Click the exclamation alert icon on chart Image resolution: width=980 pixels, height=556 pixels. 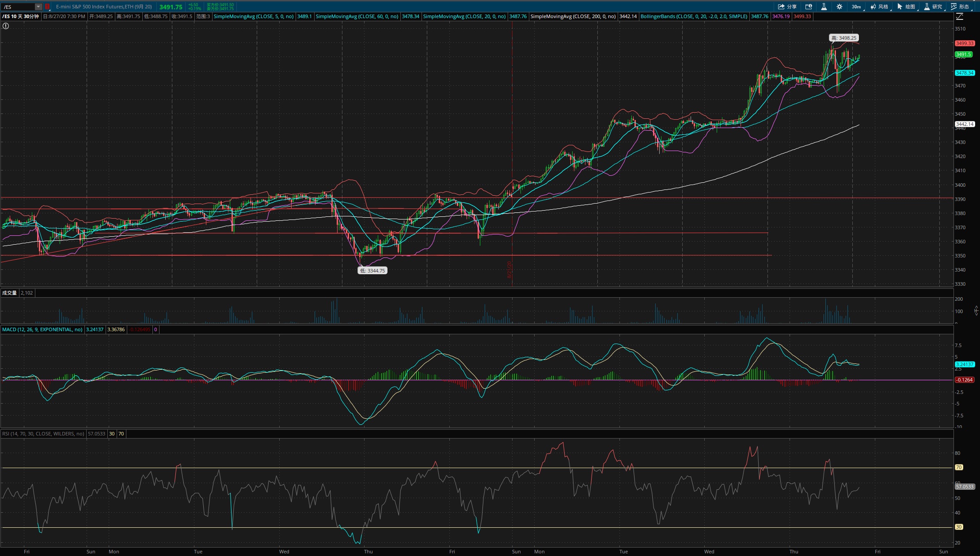pos(6,26)
